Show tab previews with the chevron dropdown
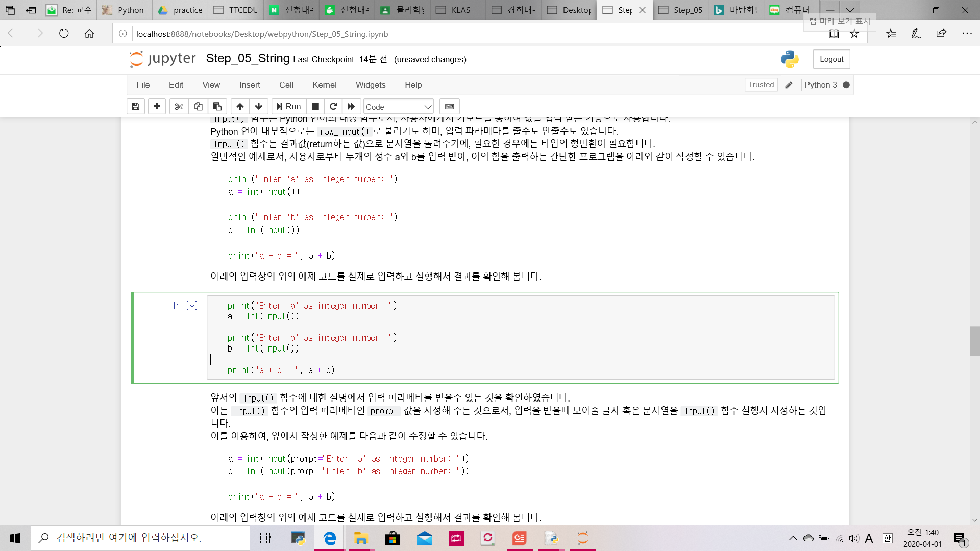 click(850, 10)
